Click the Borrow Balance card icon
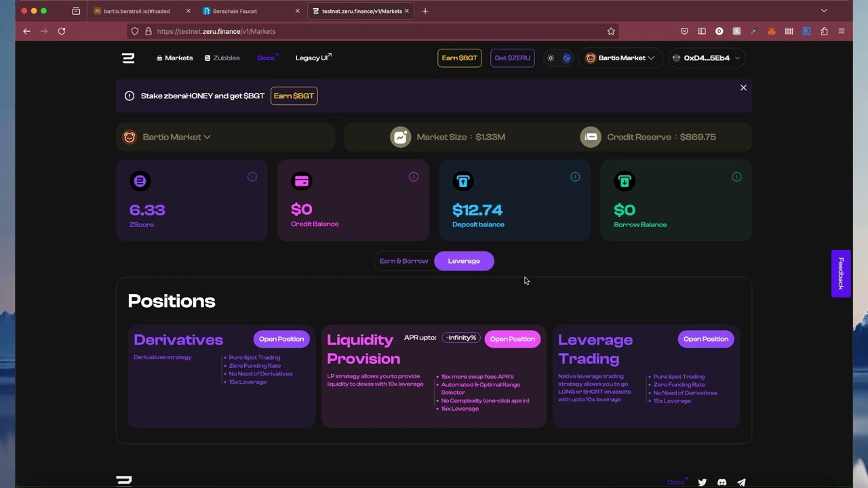The image size is (868, 488). point(624,181)
